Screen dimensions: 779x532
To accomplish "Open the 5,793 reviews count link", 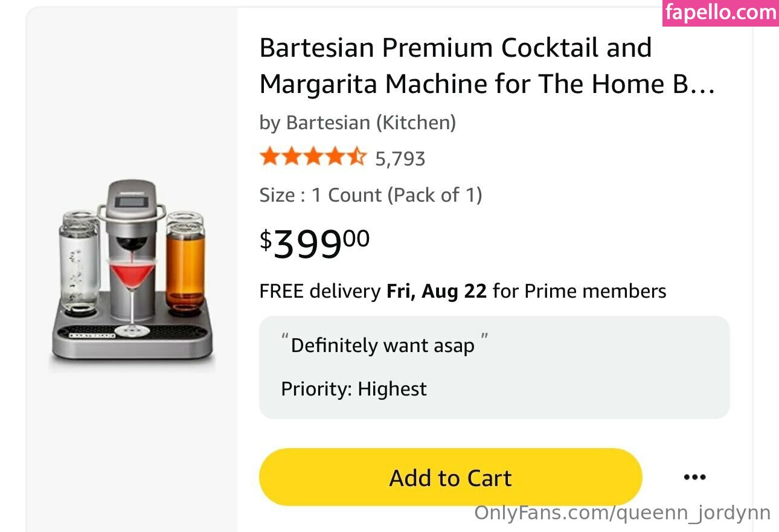I will pyautogui.click(x=400, y=159).
